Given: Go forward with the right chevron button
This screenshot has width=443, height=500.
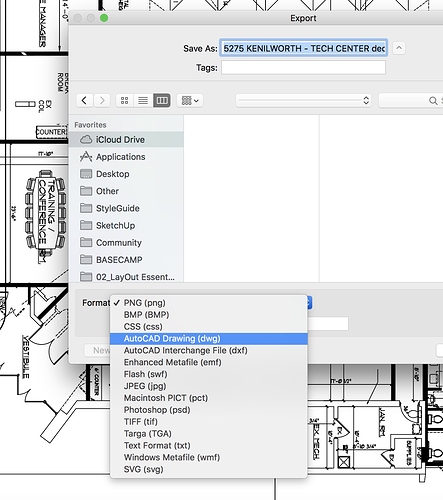Looking at the screenshot, I should (x=102, y=100).
